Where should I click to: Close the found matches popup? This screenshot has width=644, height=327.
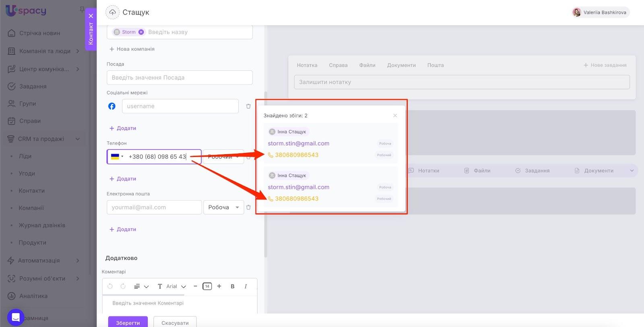pos(395,116)
